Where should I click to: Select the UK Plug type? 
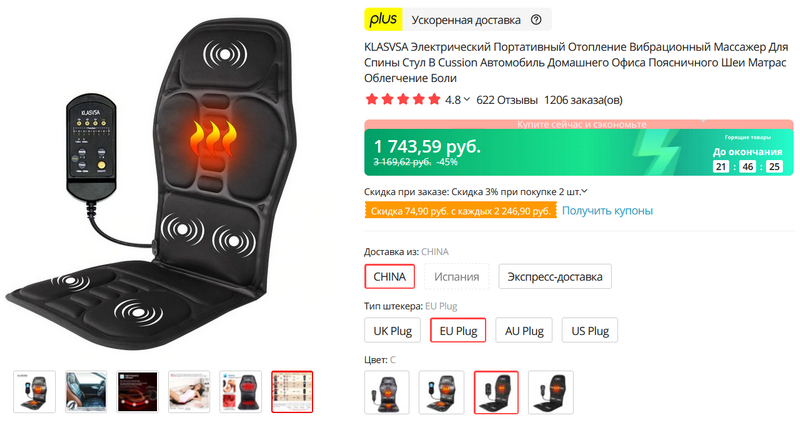pos(392,331)
